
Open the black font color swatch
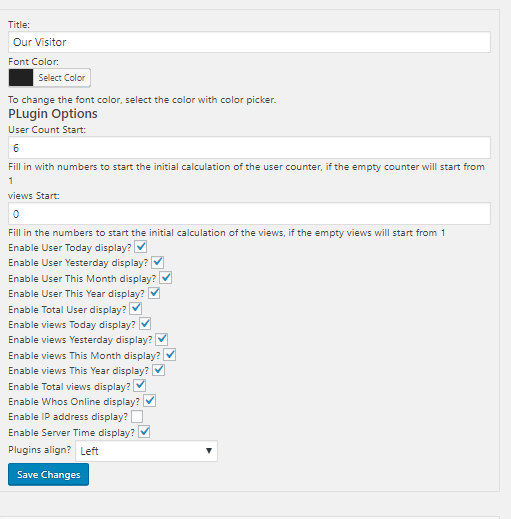[21, 78]
